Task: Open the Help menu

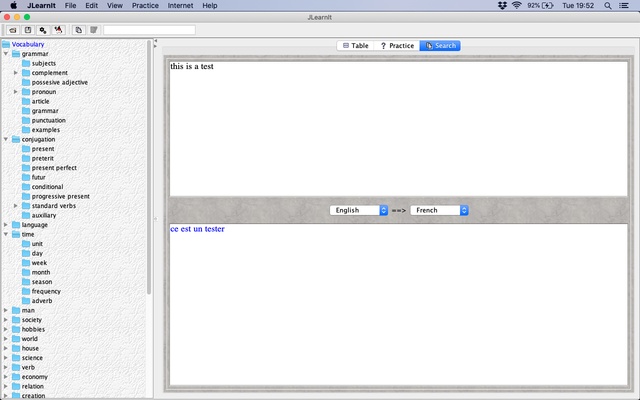Action: (x=210, y=5)
